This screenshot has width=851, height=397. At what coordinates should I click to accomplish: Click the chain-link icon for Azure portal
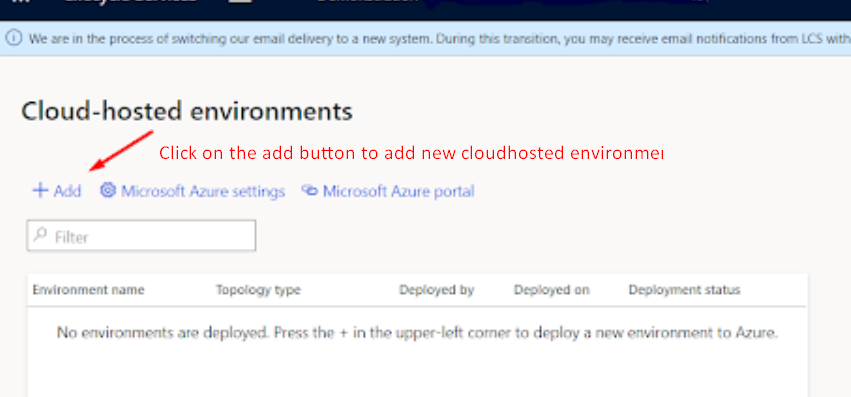tap(309, 190)
